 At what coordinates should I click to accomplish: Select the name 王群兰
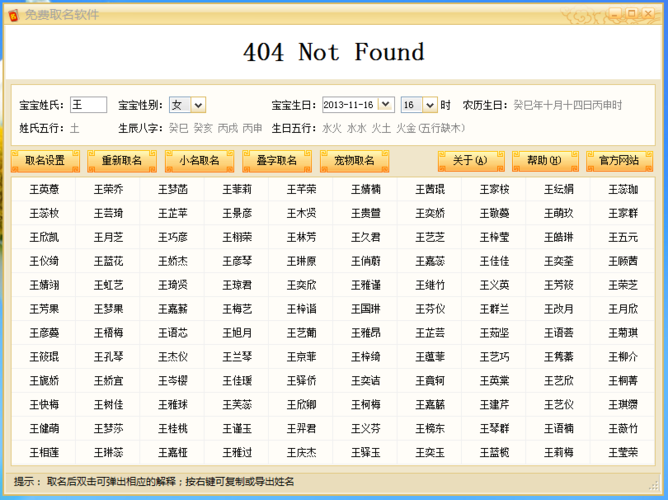pyautogui.click(x=494, y=309)
